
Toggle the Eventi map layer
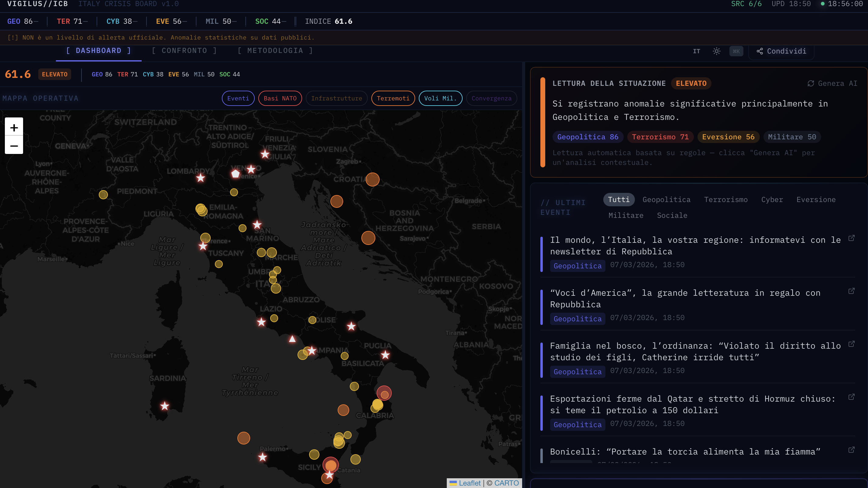tap(238, 98)
